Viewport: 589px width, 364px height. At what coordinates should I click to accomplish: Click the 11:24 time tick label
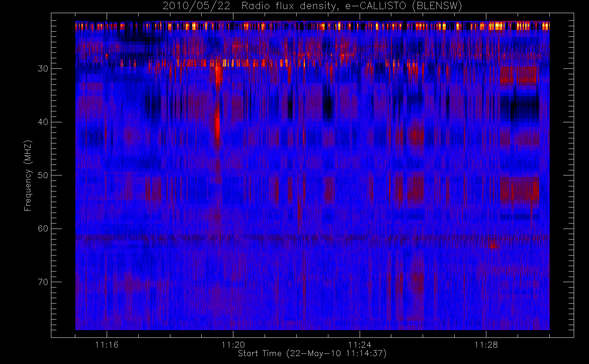click(x=360, y=345)
